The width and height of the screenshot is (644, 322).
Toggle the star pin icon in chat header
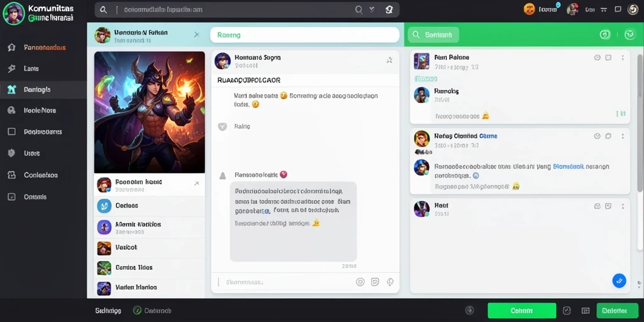389,60
